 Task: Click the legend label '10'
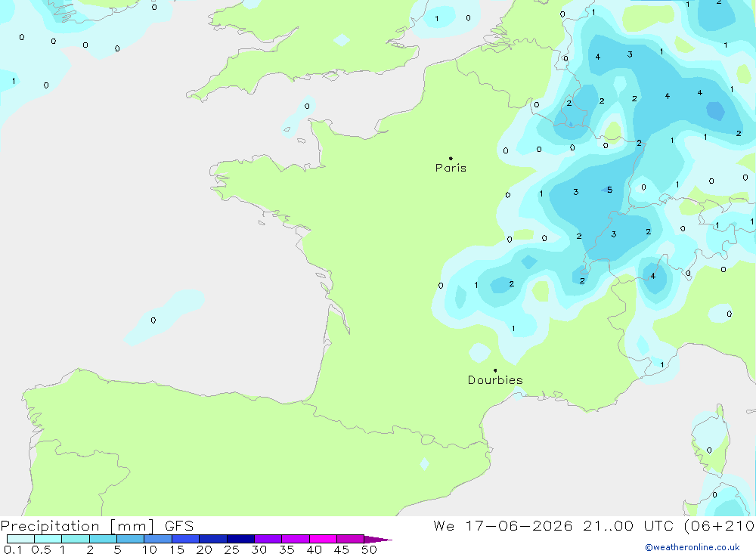[x=150, y=549]
